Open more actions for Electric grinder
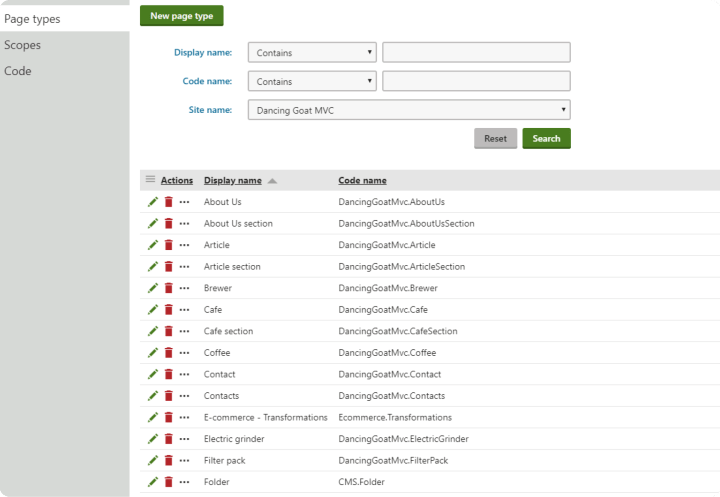The width and height of the screenshot is (720, 497). point(184,439)
